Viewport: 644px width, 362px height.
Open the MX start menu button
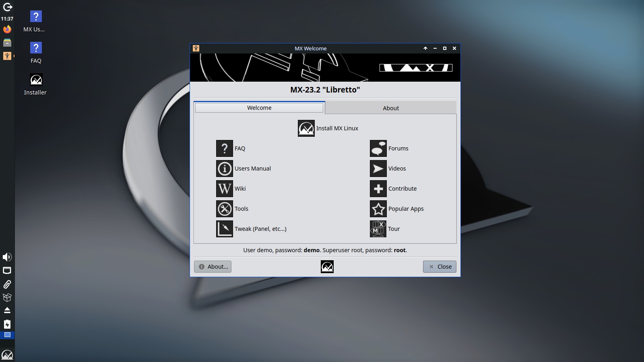click(x=7, y=355)
